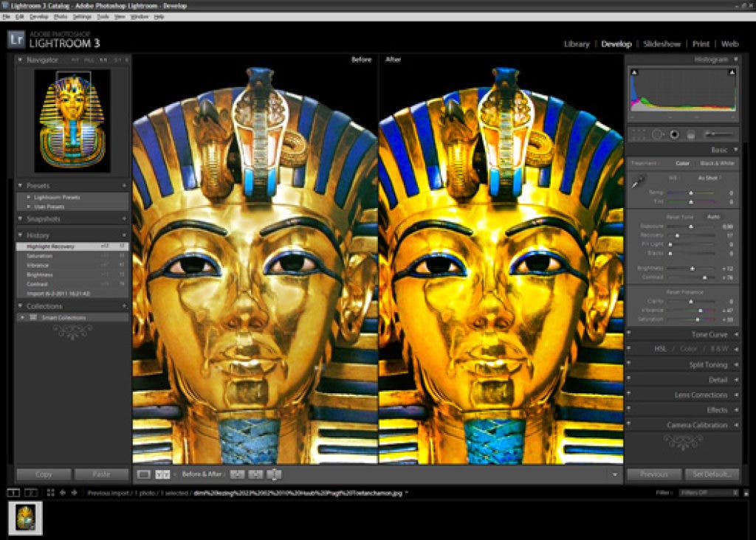Copy Before settings to After
The height and width of the screenshot is (540, 756).
click(237, 474)
